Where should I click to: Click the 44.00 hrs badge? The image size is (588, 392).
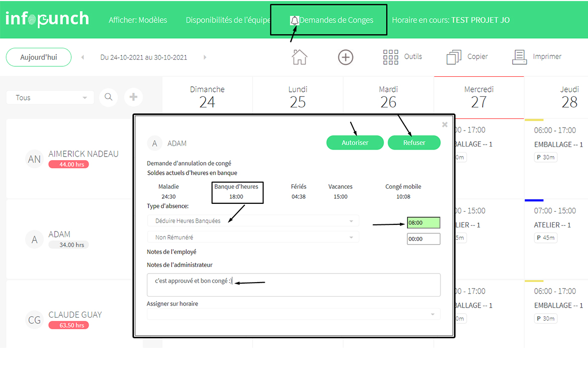(69, 164)
